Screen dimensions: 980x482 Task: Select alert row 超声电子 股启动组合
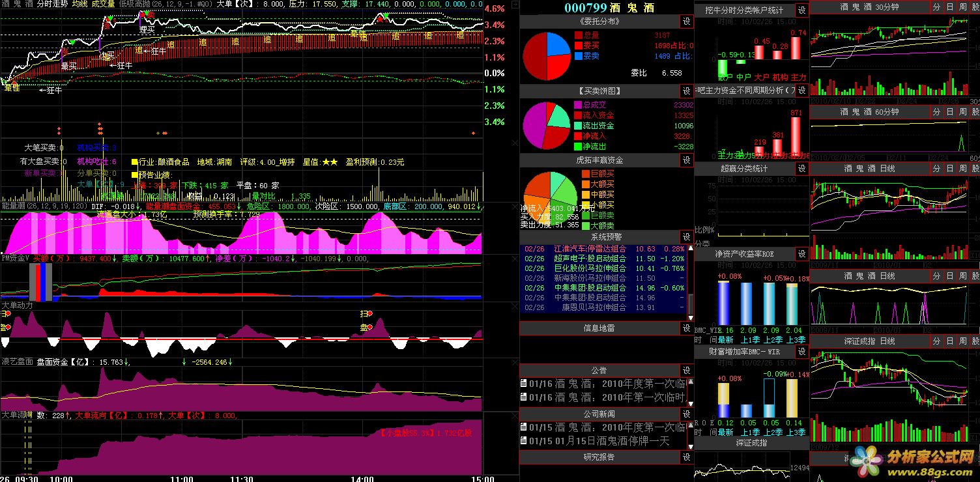click(x=603, y=259)
